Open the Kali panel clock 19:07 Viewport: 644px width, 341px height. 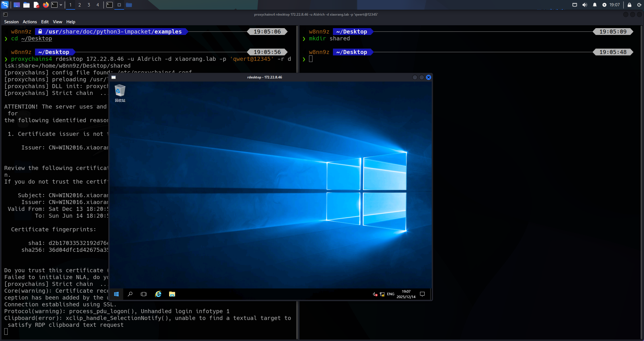point(614,5)
